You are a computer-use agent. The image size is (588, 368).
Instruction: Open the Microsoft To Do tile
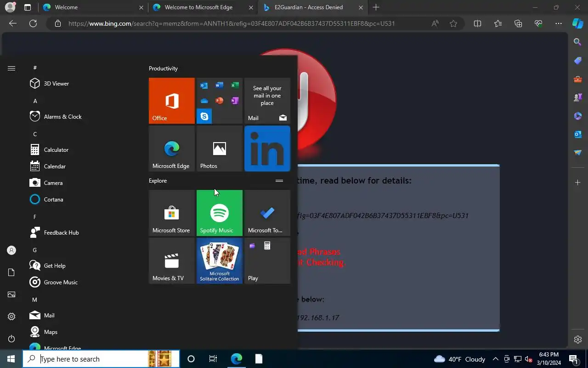coord(267,213)
